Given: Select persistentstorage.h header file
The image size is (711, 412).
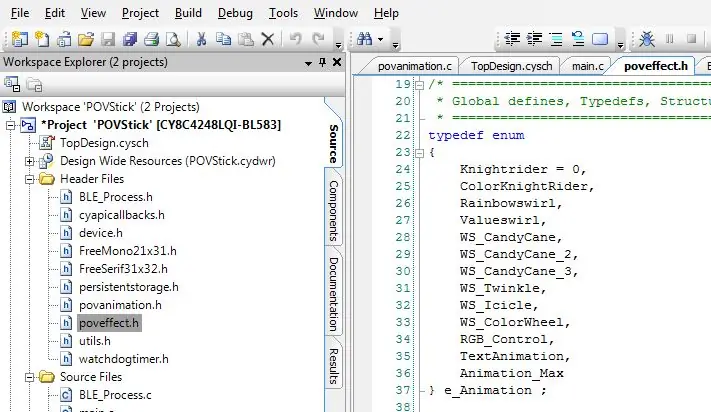Looking at the screenshot, I should click(129, 287).
